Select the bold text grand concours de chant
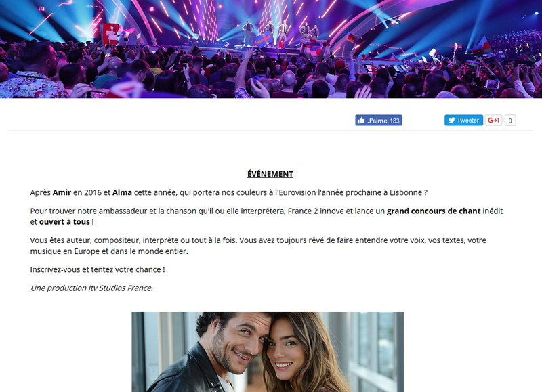Image resolution: width=542 pixels, height=392 pixels. pos(434,211)
